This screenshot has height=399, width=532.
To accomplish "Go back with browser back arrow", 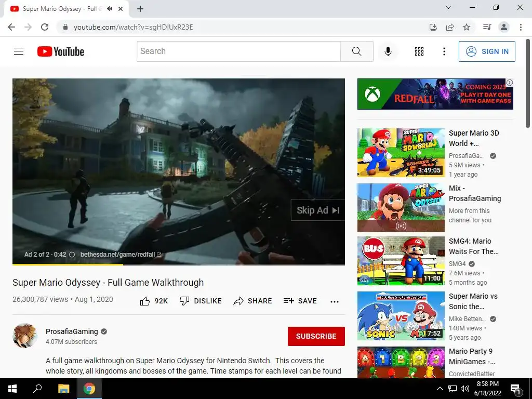I will [11, 27].
